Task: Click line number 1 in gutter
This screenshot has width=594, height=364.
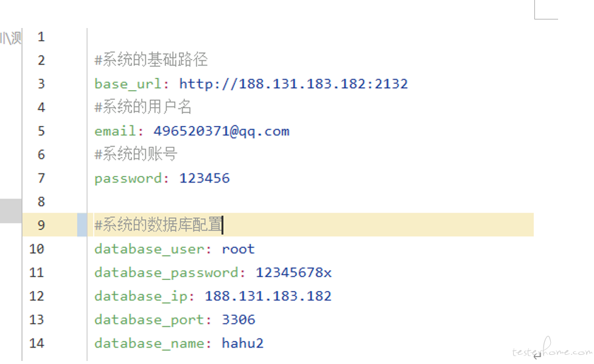Action: (41, 37)
